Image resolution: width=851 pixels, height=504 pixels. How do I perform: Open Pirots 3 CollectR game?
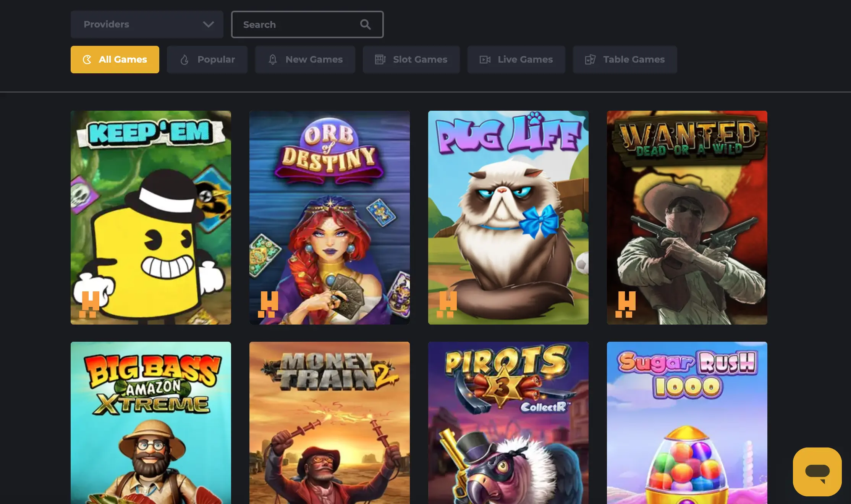(508, 423)
